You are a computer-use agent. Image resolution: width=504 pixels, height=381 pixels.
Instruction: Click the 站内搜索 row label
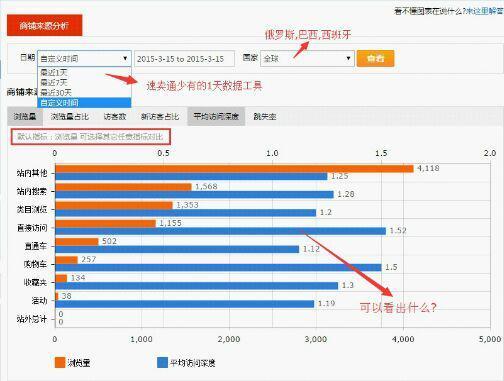tap(32, 191)
